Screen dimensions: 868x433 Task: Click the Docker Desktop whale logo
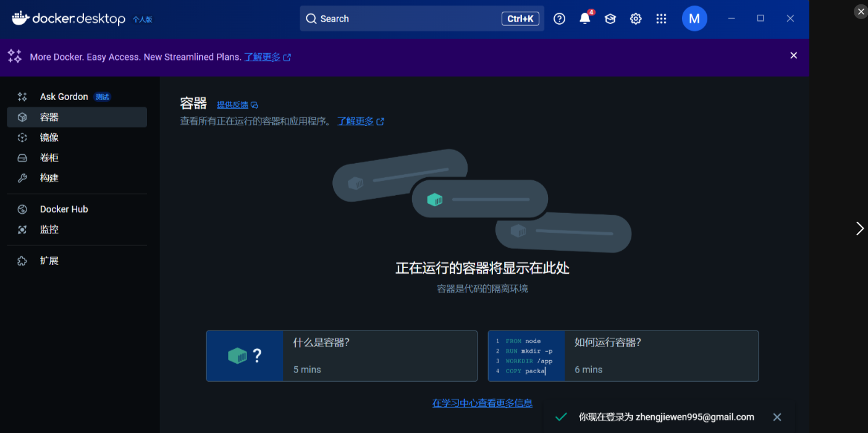pyautogui.click(x=20, y=19)
